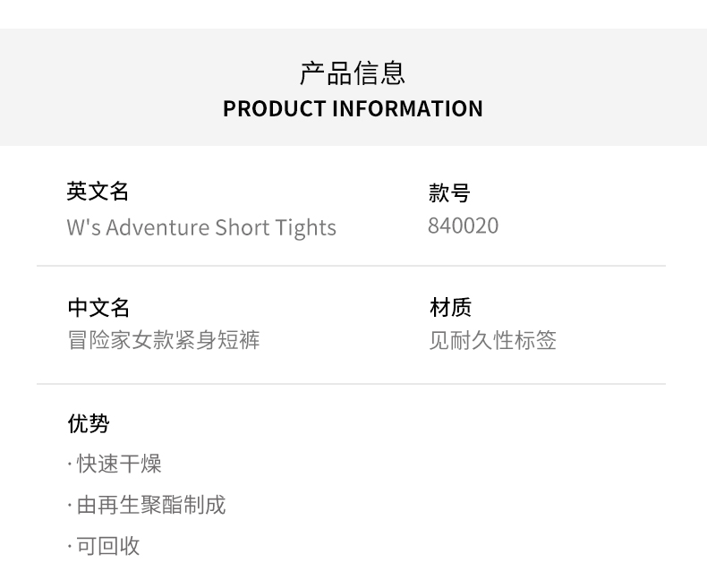Click the bullet dot before 快速干燥
The height and width of the screenshot is (588, 707).
(x=69, y=464)
